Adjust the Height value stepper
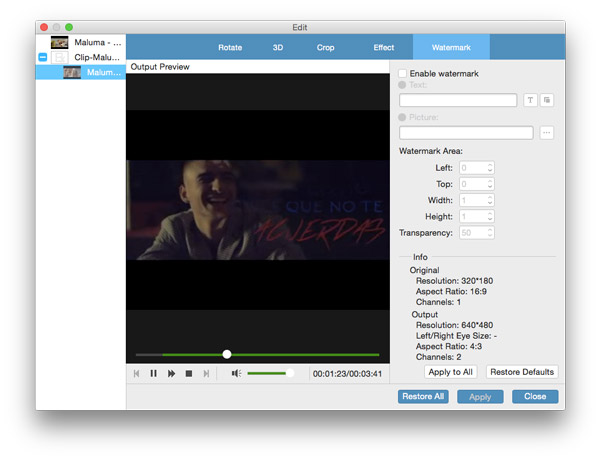The image size is (600, 460). pyautogui.click(x=490, y=217)
